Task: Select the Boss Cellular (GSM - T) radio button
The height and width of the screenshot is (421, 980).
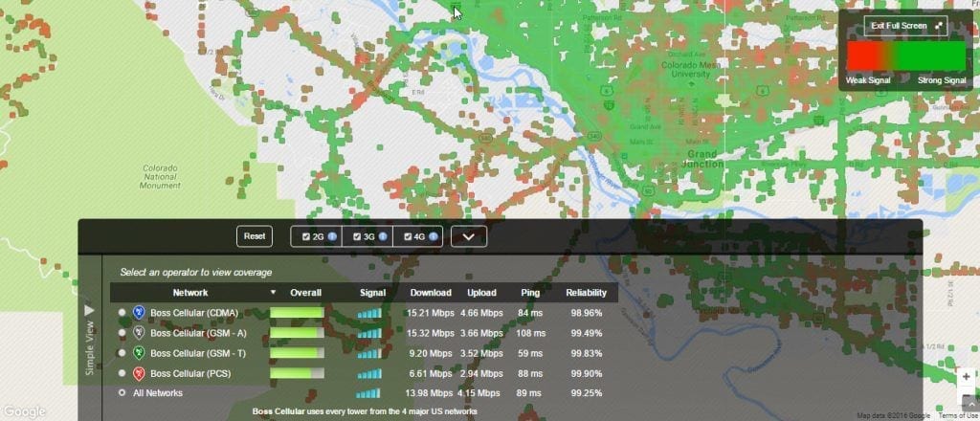Action: [122, 353]
